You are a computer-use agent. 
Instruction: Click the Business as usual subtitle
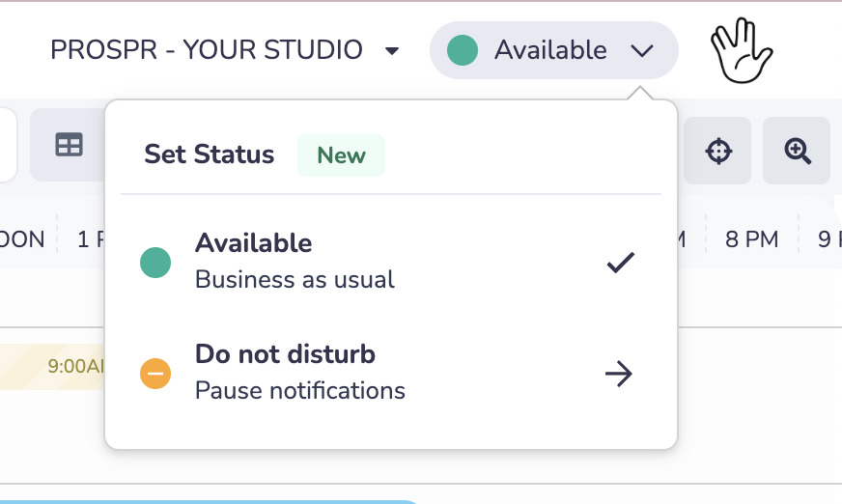(295, 280)
